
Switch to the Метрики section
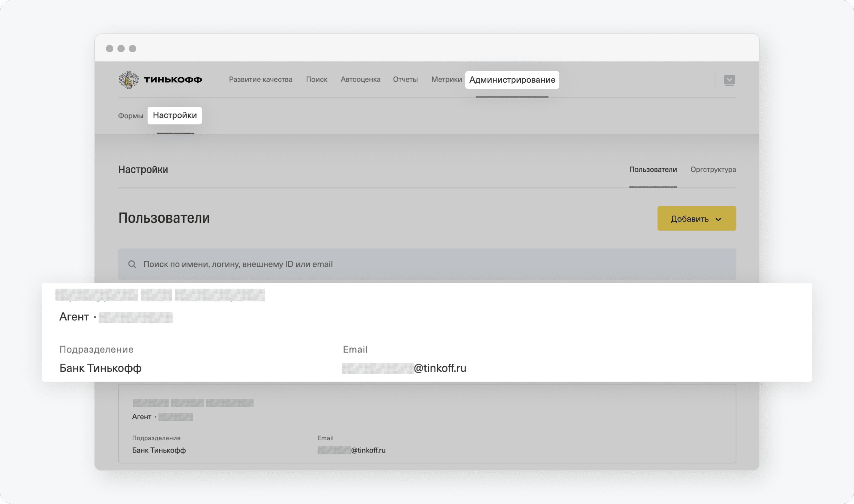pyautogui.click(x=447, y=79)
